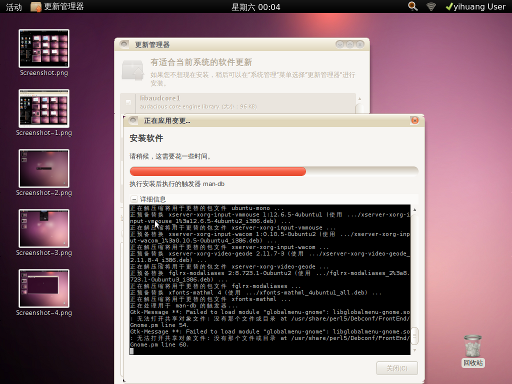
Task: Select the libaudcore1 update row
Action: (238, 103)
